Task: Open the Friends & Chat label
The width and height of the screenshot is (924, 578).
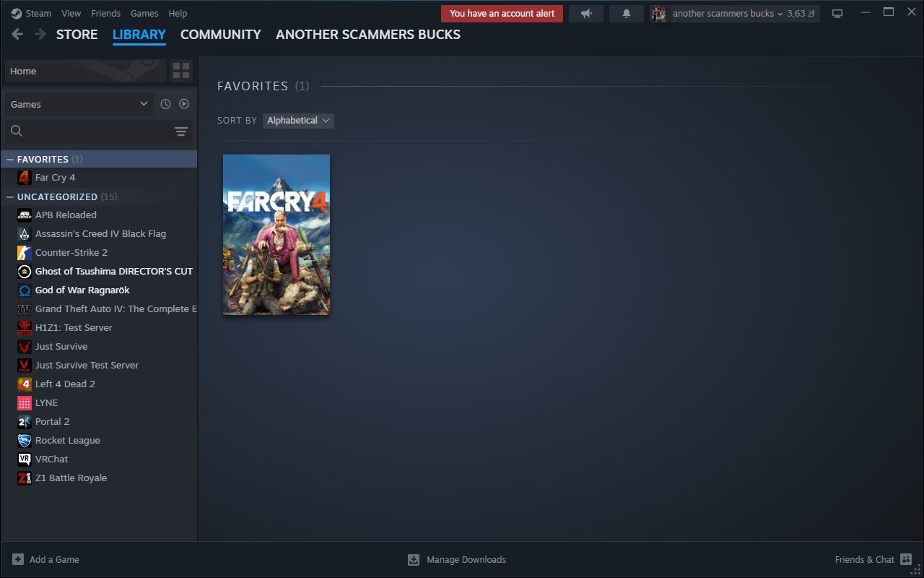Action: (865, 559)
